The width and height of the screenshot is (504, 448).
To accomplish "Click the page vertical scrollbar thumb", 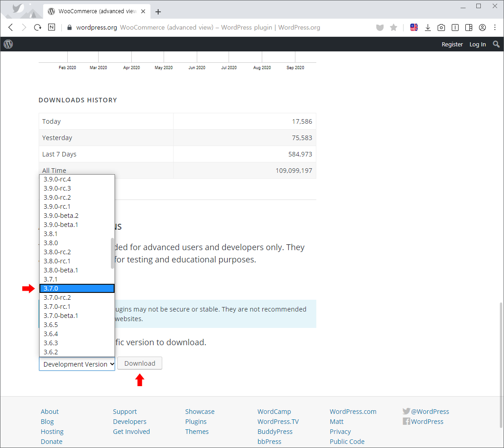I will 501,365.
